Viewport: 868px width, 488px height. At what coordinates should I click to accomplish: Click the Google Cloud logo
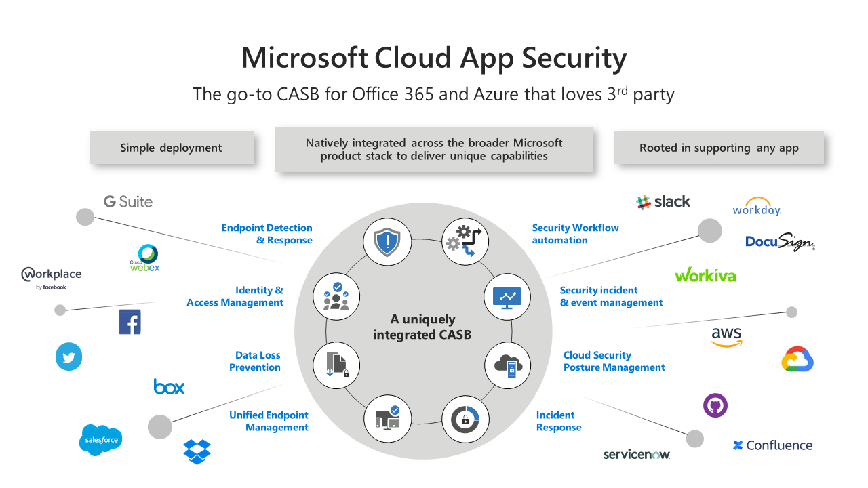pos(797,359)
